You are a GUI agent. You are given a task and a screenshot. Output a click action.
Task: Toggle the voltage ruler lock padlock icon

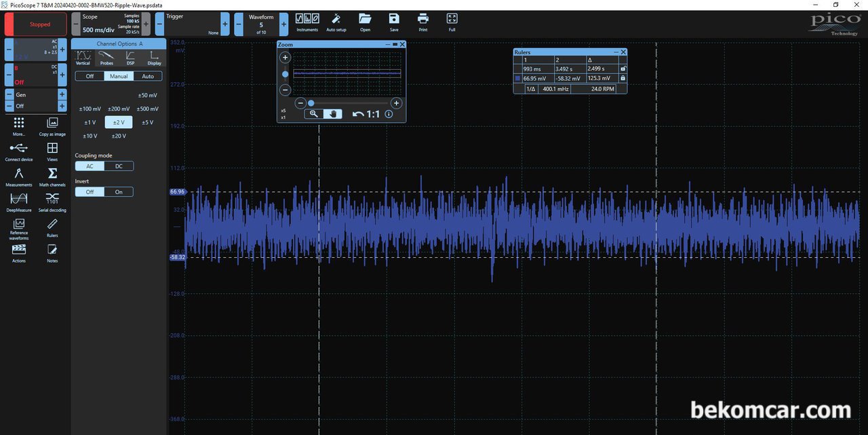tap(623, 78)
